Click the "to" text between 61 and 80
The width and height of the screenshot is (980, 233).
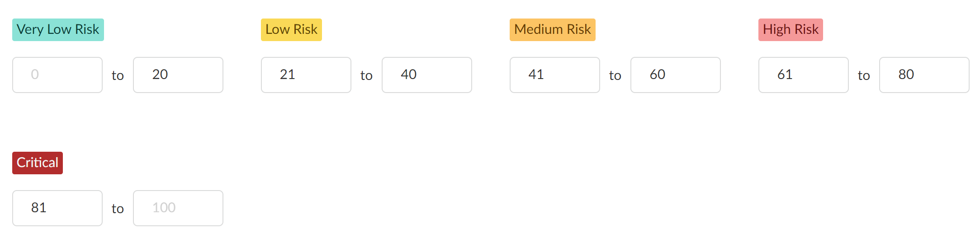[864, 75]
